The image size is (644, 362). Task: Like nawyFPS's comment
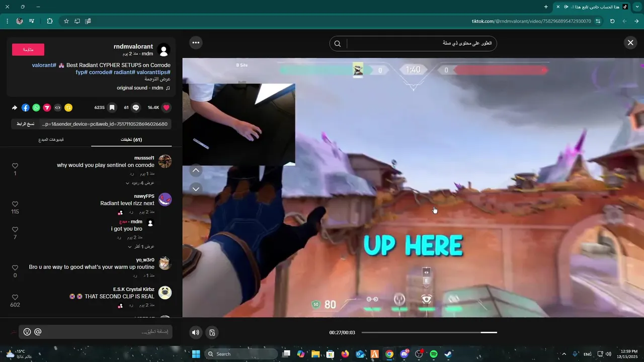coord(15,204)
